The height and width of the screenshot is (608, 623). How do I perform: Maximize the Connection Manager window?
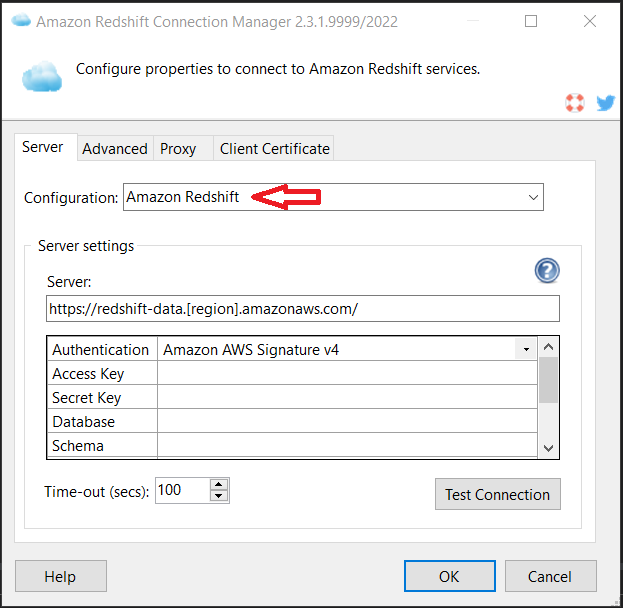tap(531, 21)
